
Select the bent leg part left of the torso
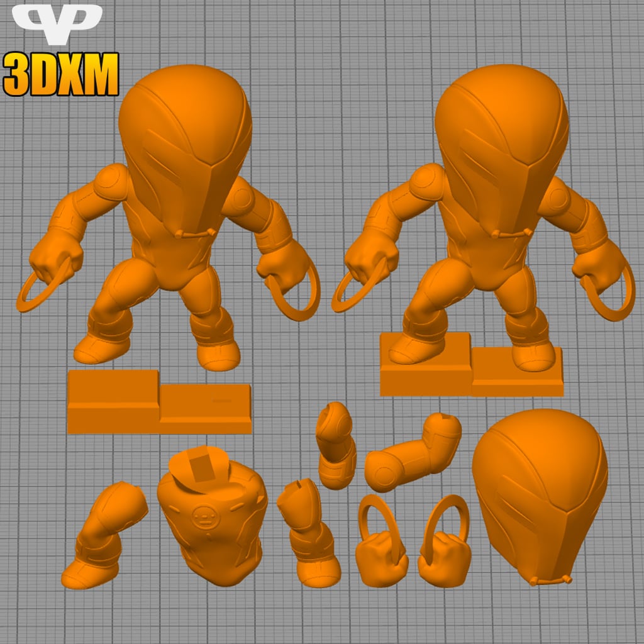pyautogui.click(x=105, y=535)
